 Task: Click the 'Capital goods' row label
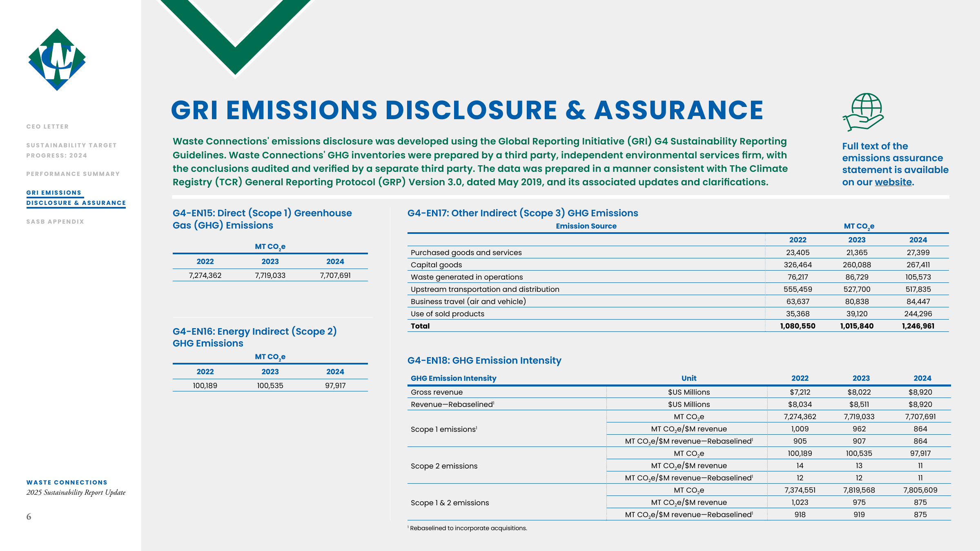[x=436, y=265]
